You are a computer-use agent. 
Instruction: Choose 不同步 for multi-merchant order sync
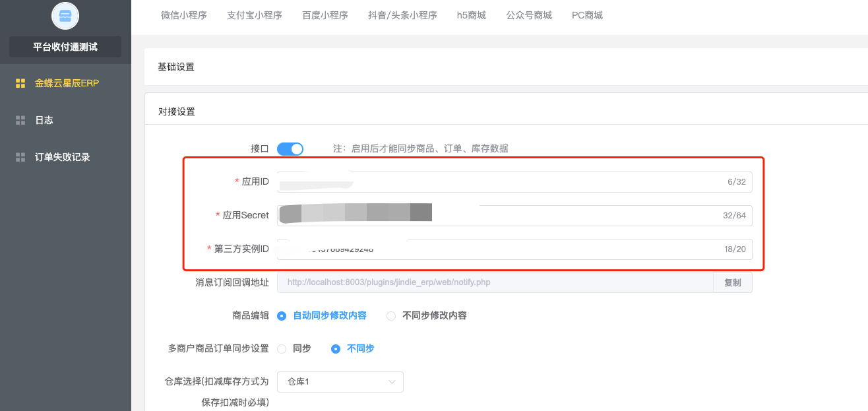click(336, 348)
